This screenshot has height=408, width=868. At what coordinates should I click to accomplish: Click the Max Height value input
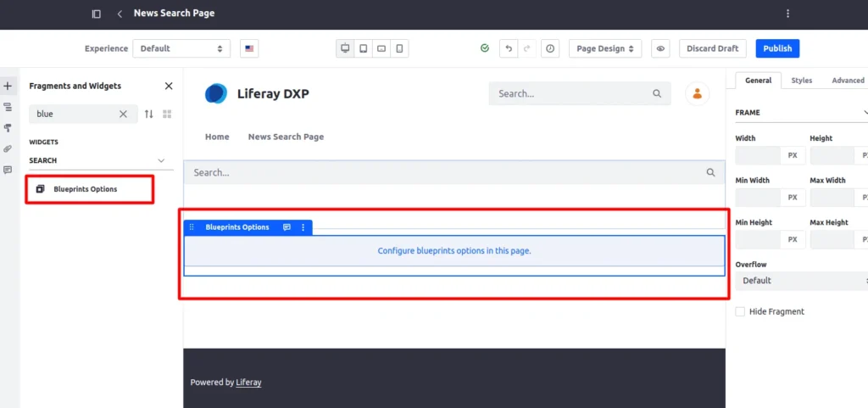[x=832, y=240]
